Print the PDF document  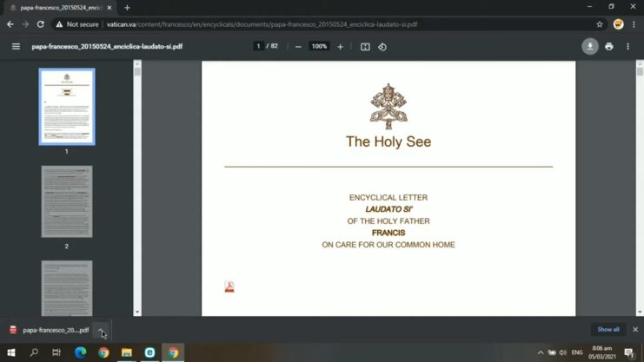(609, 46)
